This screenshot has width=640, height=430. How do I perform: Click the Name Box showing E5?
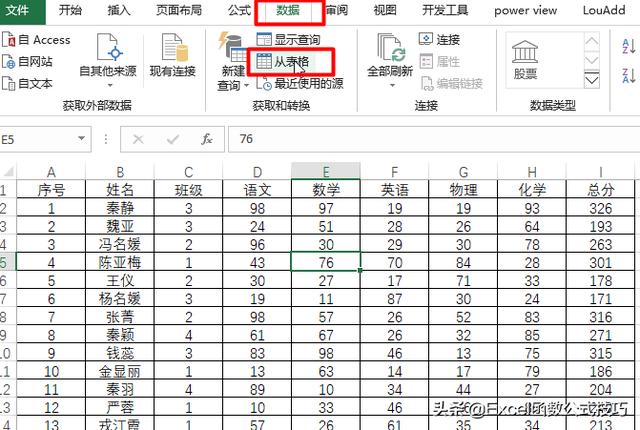(38, 140)
